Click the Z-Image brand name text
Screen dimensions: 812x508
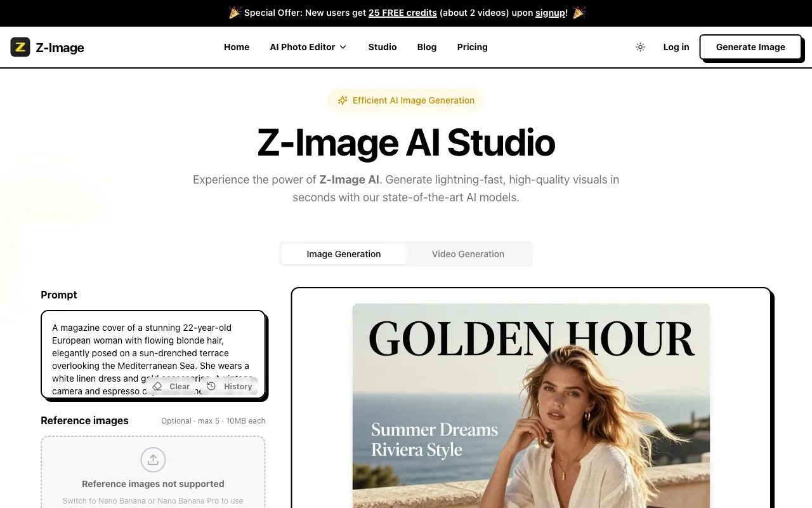[60, 48]
